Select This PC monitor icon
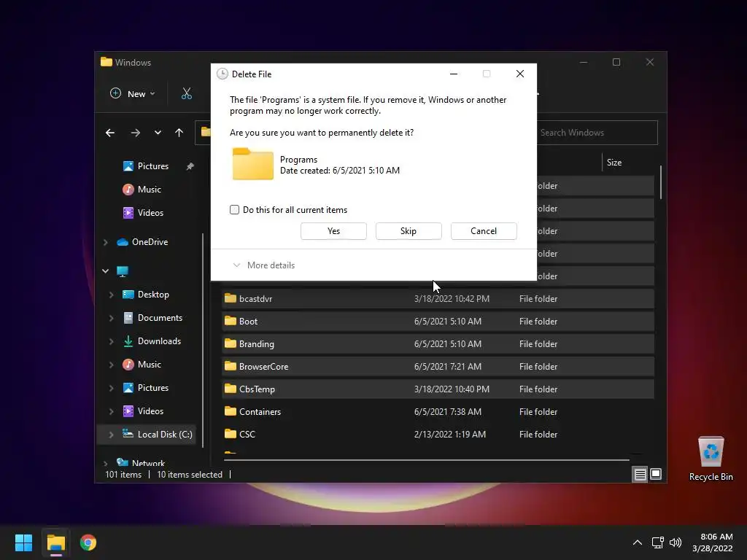Screen dimensions: 747x560 [x=123, y=271]
